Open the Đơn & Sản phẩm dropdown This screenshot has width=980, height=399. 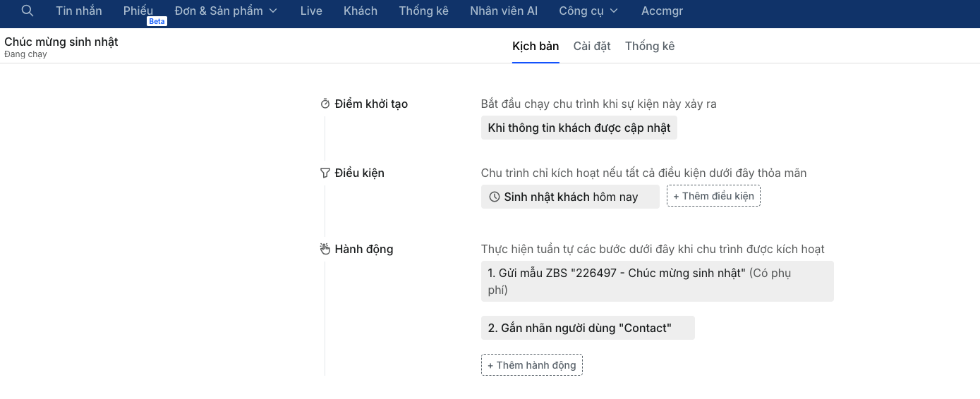[x=226, y=11]
